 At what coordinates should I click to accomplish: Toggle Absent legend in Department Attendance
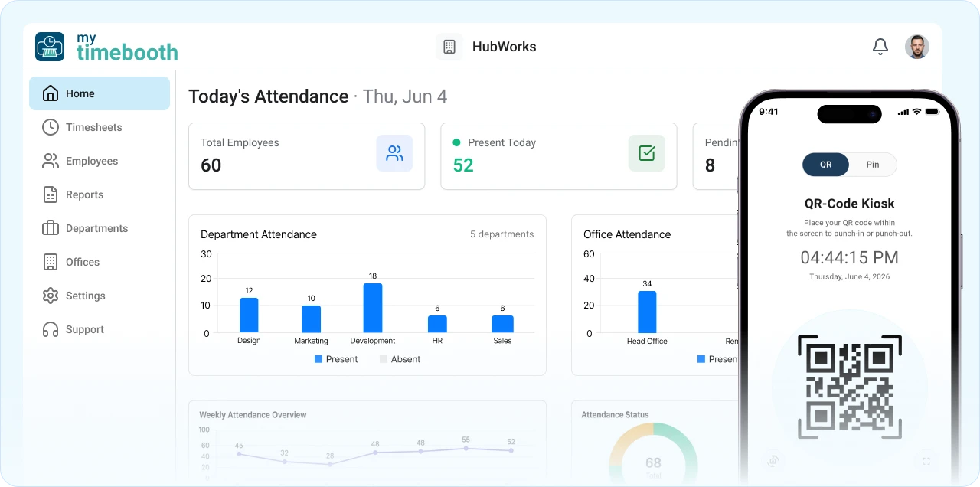[400, 359]
